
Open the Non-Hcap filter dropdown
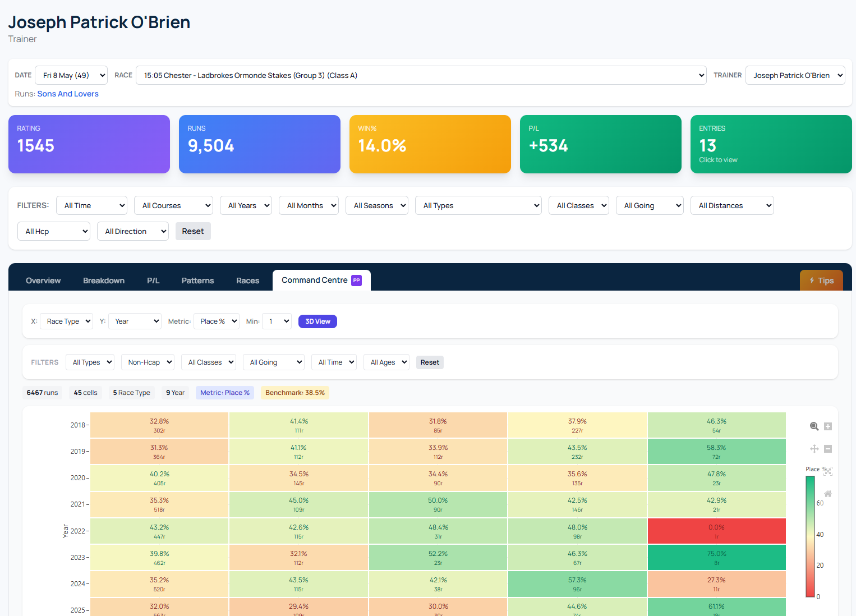tap(148, 362)
